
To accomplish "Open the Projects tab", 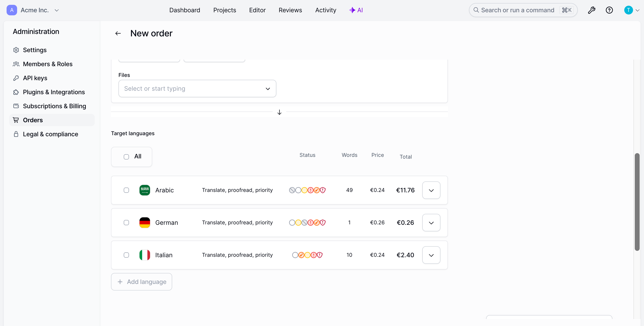I will pyautogui.click(x=224, y=10).
